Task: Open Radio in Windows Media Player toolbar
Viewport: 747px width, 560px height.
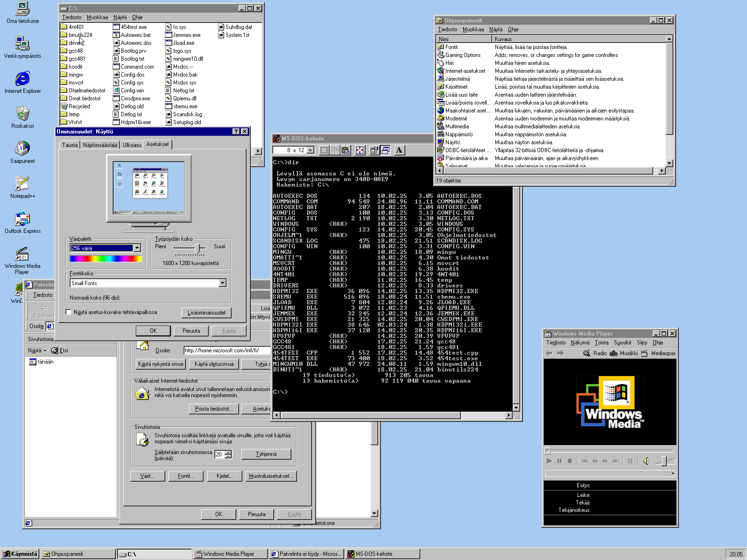Action: (595, 353)
